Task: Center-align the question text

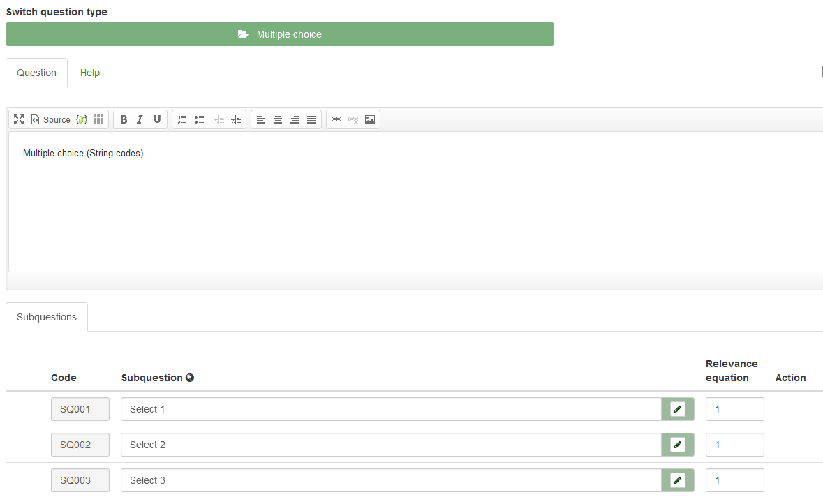Action: pos(278,119)
